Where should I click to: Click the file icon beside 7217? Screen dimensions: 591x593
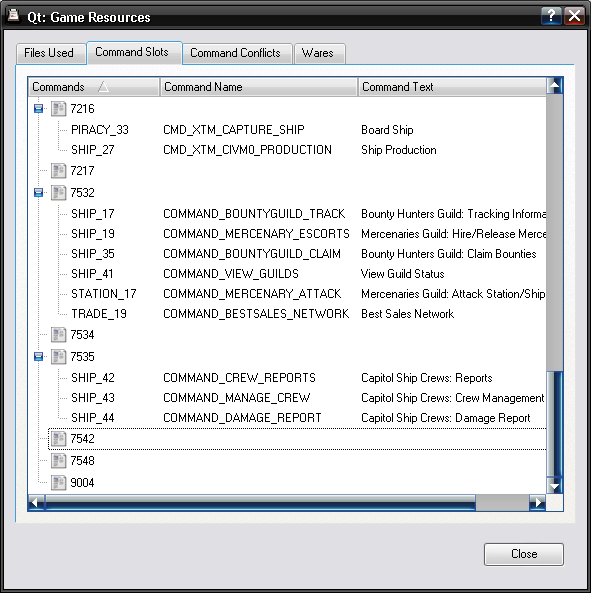coord(59,171)
